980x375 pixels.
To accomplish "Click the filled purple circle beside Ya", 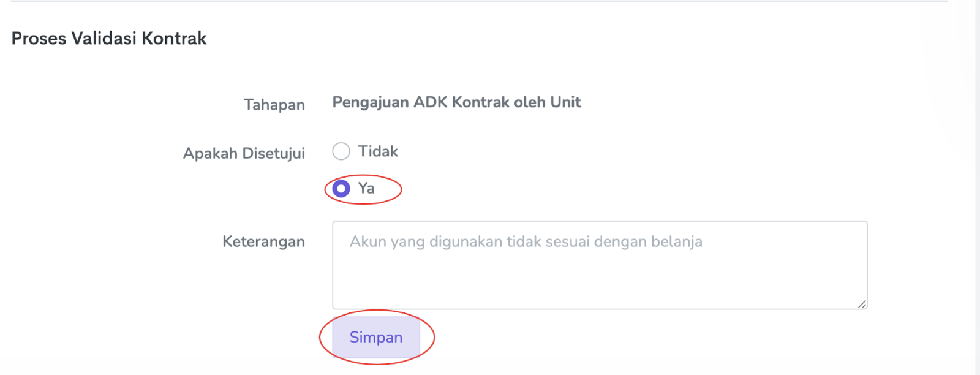I will (341, 189).
